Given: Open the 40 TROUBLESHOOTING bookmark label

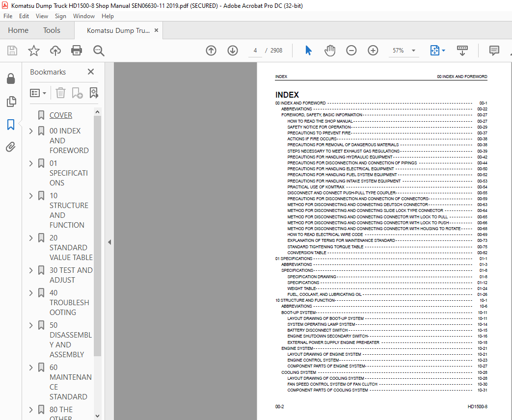Looking at the screenshot, I should point(69,303).
